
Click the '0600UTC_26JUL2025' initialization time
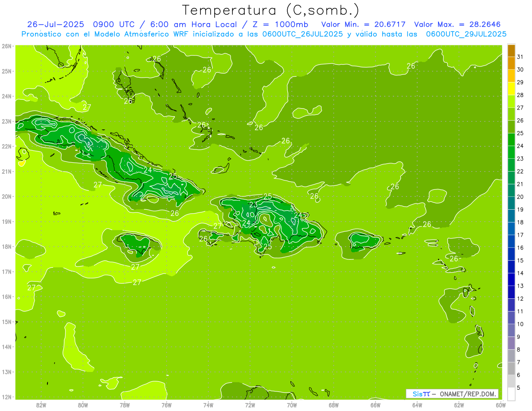(x=302, y=34)
